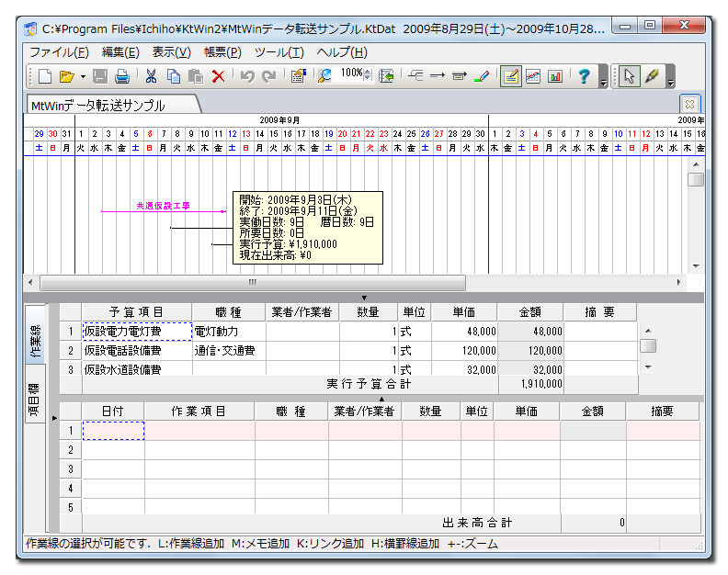728x575 pixels.
Task: Select the 仮設電力電灯費 cell
Action: pos(137,332)
